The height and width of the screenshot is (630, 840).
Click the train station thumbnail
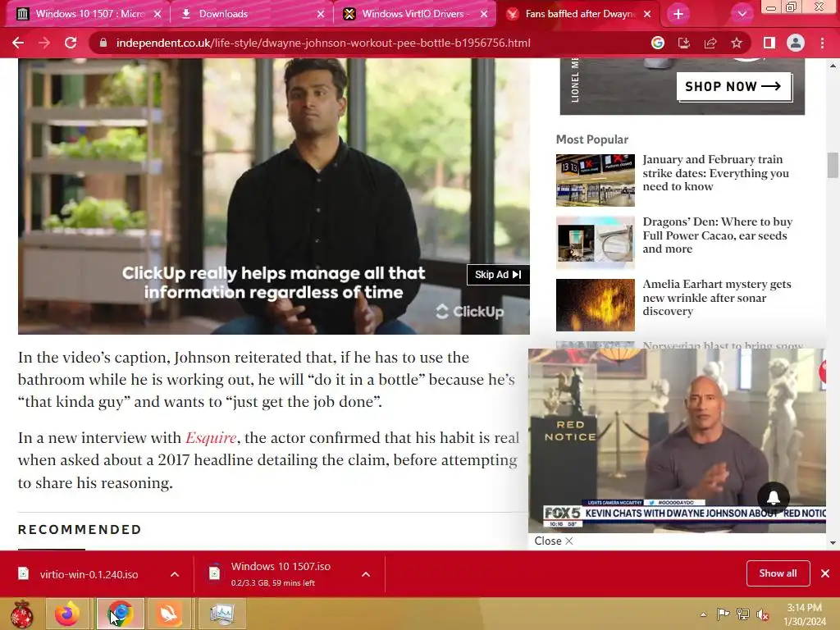tap(596, 180)
